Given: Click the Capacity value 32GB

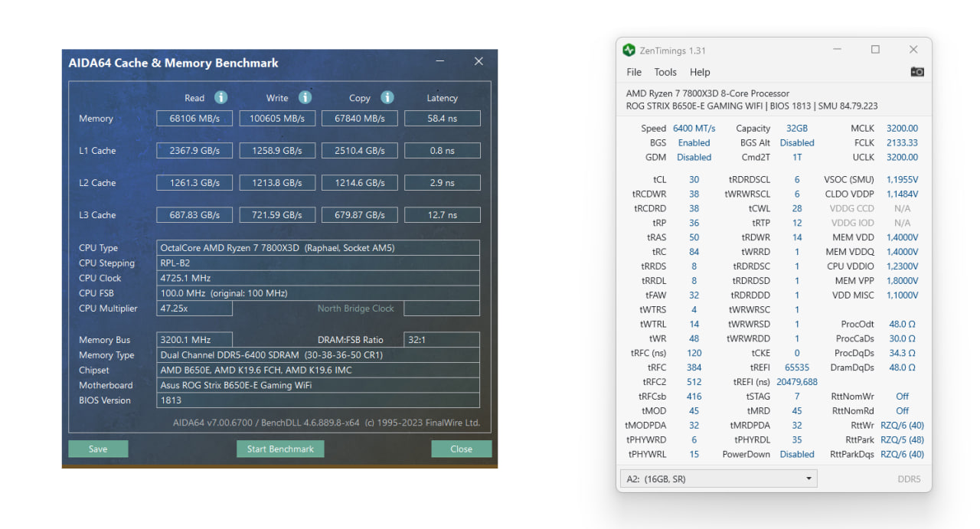Looking at the screenshot, I should tap(797, 128).
